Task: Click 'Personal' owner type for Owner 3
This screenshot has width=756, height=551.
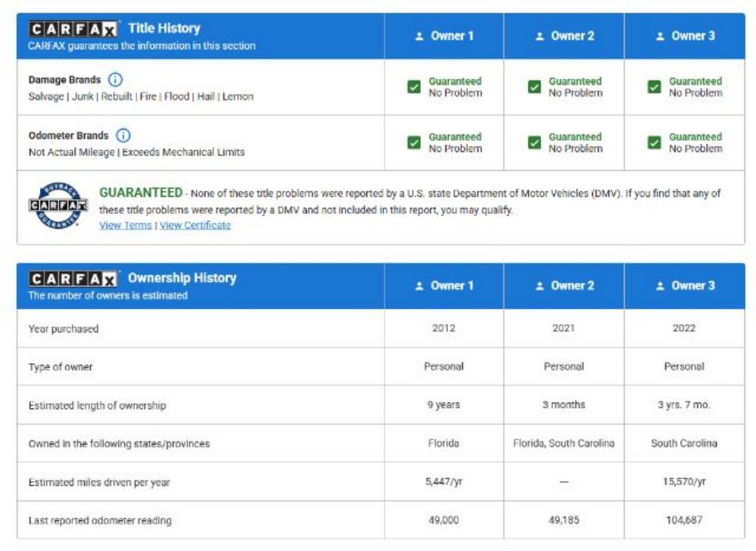Action: coord(684,367)
